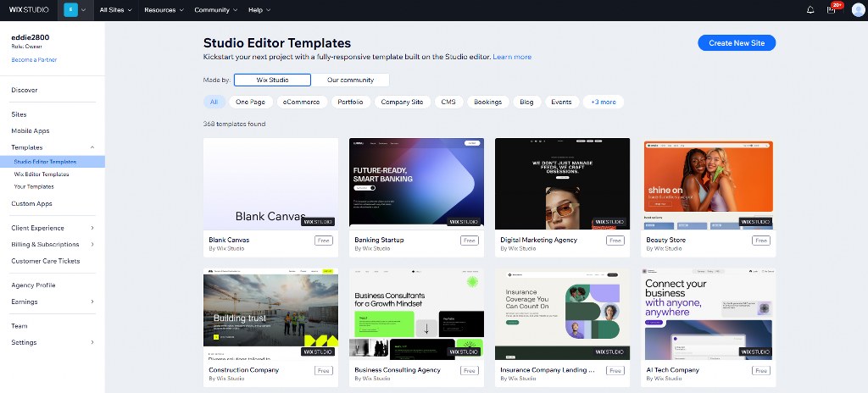Open the inbox icon with 20+ badge

[x=832, y=8]
